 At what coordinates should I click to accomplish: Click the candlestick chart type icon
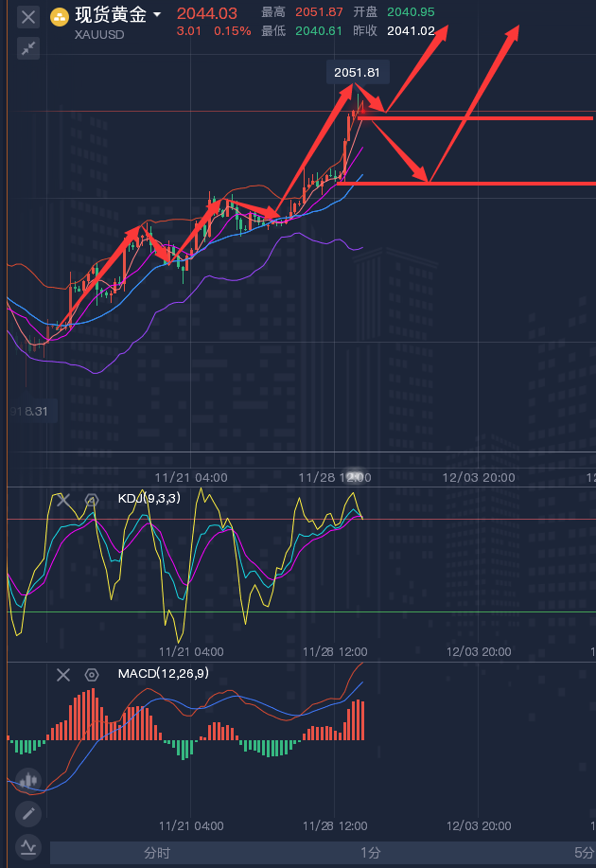(28, 781)
